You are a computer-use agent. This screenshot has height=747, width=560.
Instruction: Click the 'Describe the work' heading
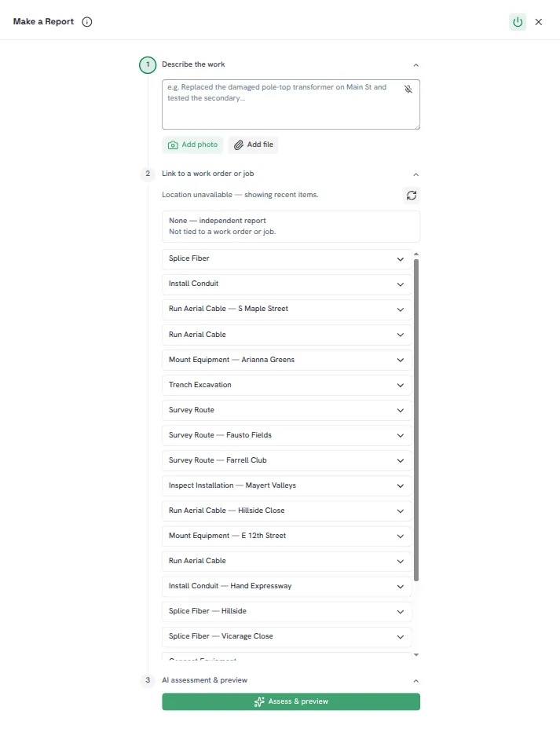(x=193, y=64)
